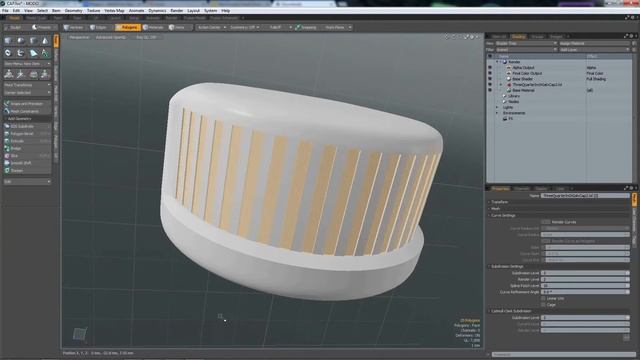Select the cylinder primitive tool icon
This screenshot has width=640, height=360.
point(33,41)
